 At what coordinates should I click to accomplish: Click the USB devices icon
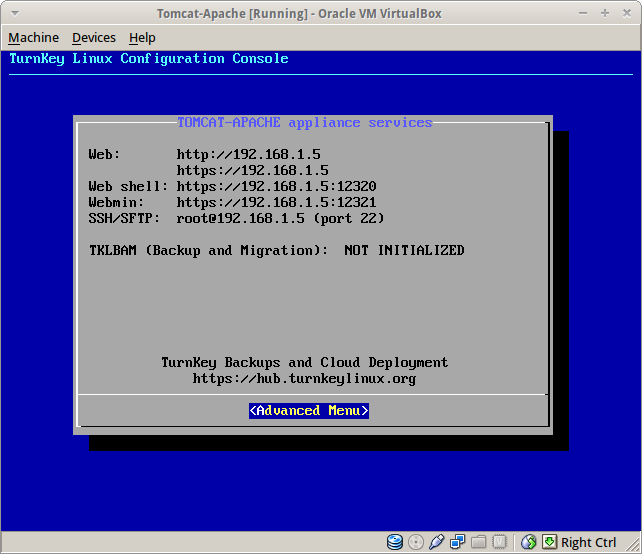pyautogui.click(x=436, y=542)
